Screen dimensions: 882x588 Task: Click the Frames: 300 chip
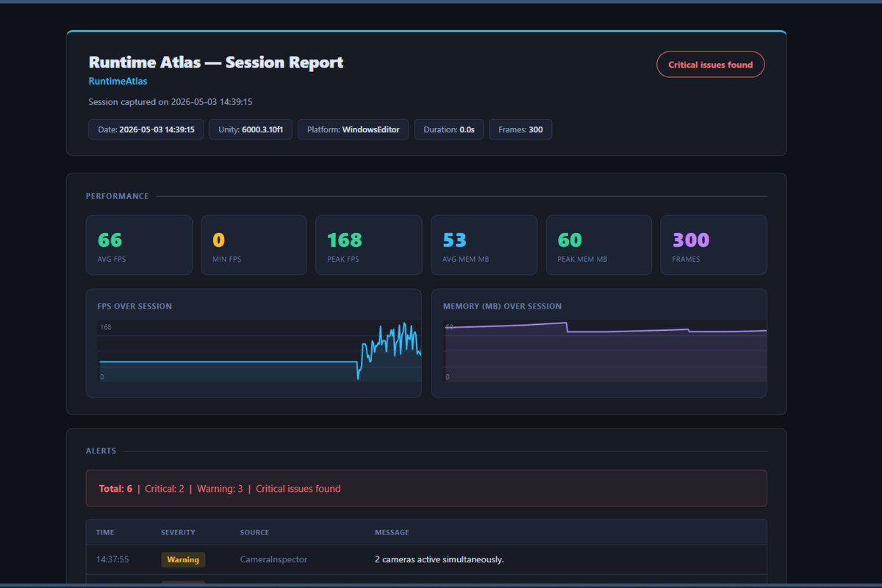[520, 129]
